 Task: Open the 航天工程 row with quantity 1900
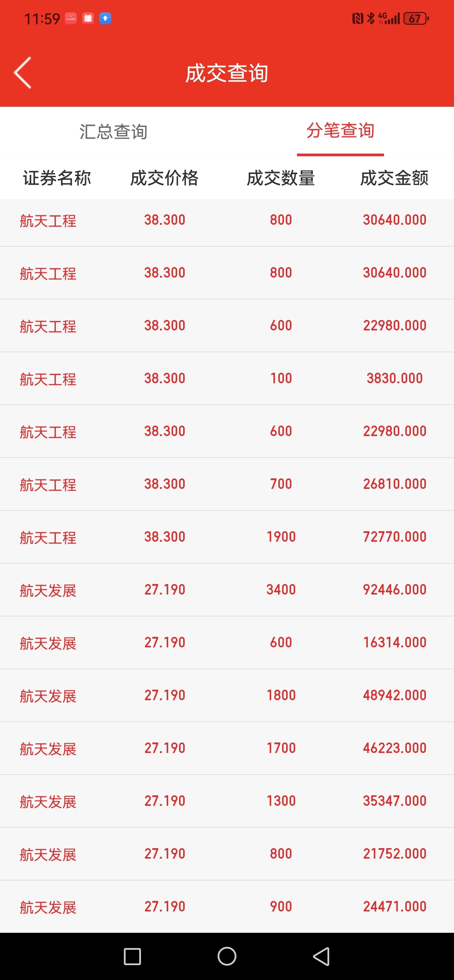[227, 537]
